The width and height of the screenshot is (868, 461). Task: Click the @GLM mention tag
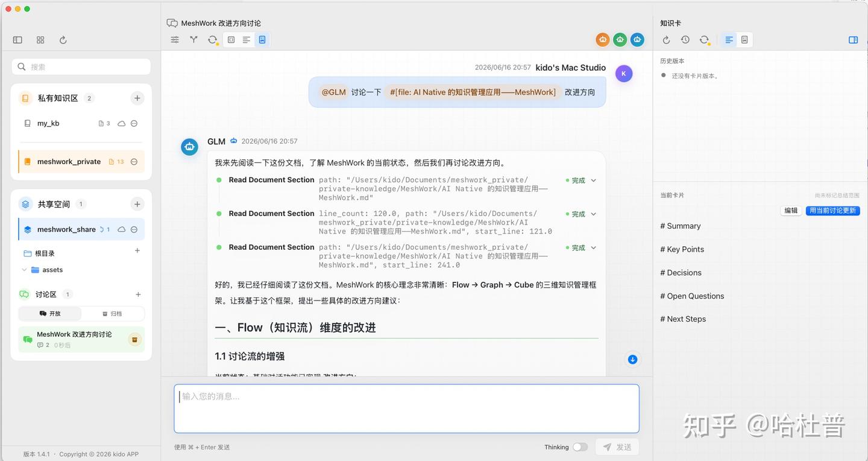[x=333, y=92]
